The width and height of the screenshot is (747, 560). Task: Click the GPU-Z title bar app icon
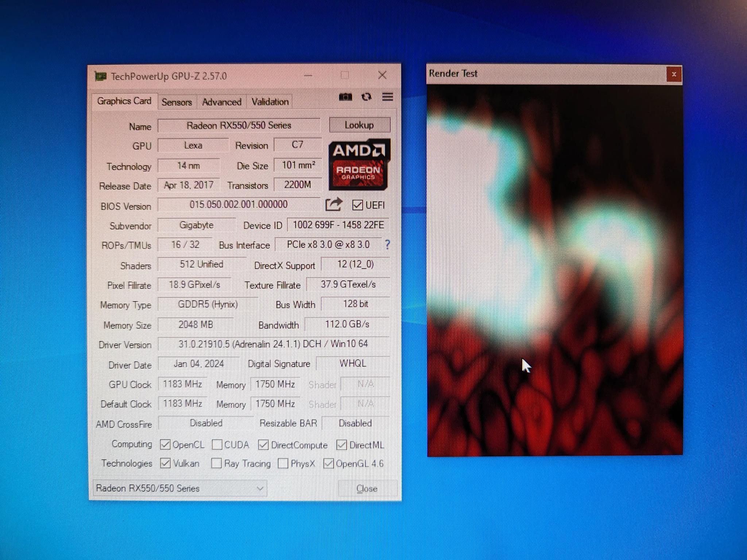pos(100,76)
